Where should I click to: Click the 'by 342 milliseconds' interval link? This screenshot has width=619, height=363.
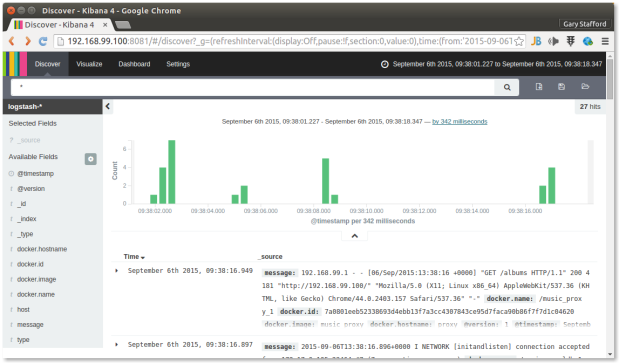460,122
